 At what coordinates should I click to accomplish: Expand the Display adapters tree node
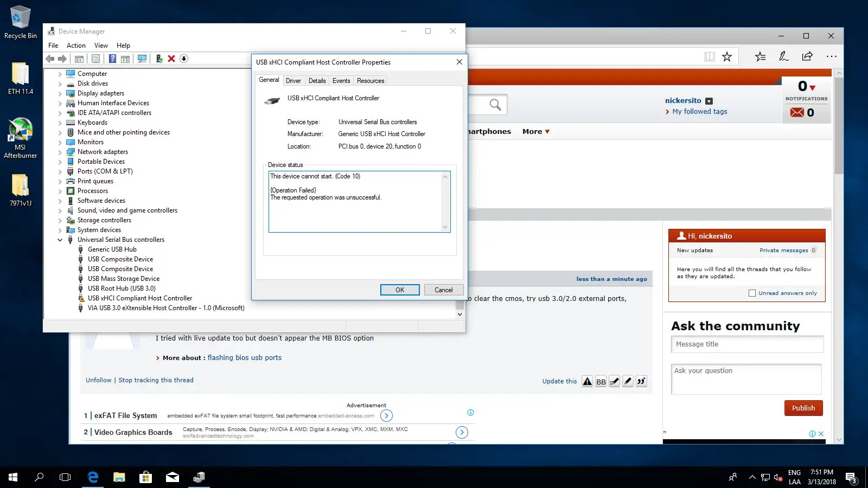click(60, 93)
